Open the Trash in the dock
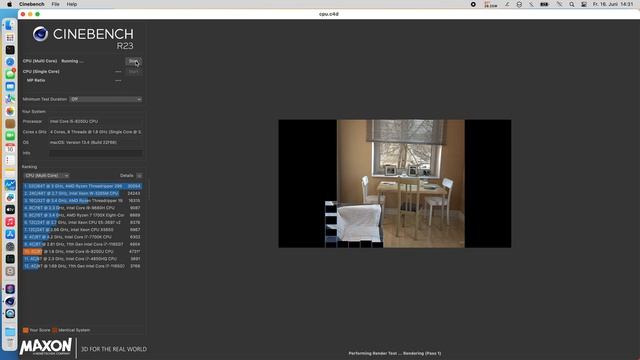This screenshot has width=640, height=360. [10, 343]
